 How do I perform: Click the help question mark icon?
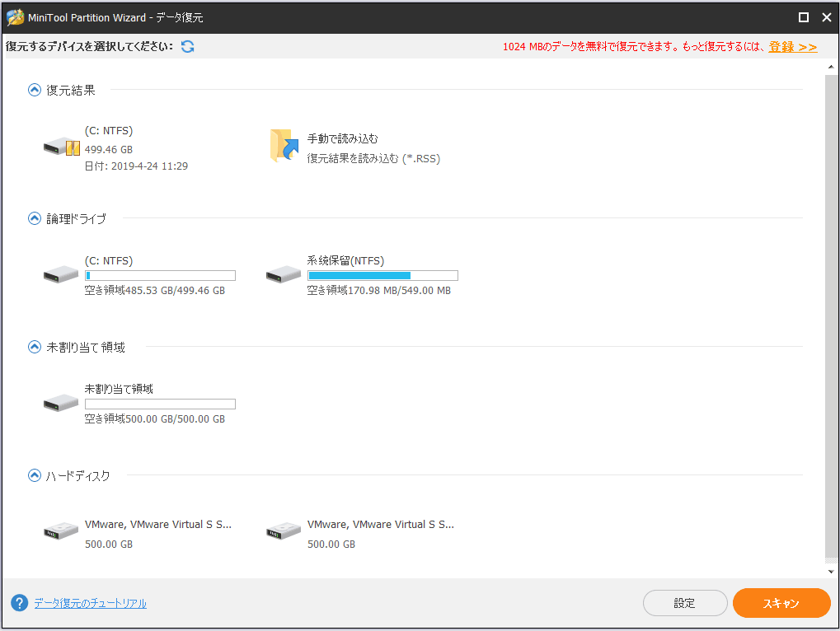[x=19, y=603]
